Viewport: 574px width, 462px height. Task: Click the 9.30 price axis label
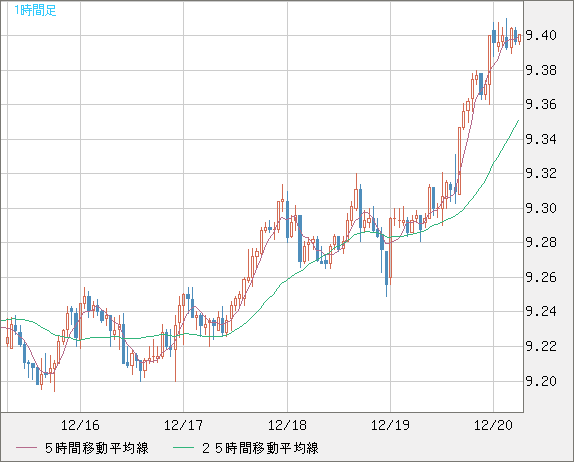(541, 208)
